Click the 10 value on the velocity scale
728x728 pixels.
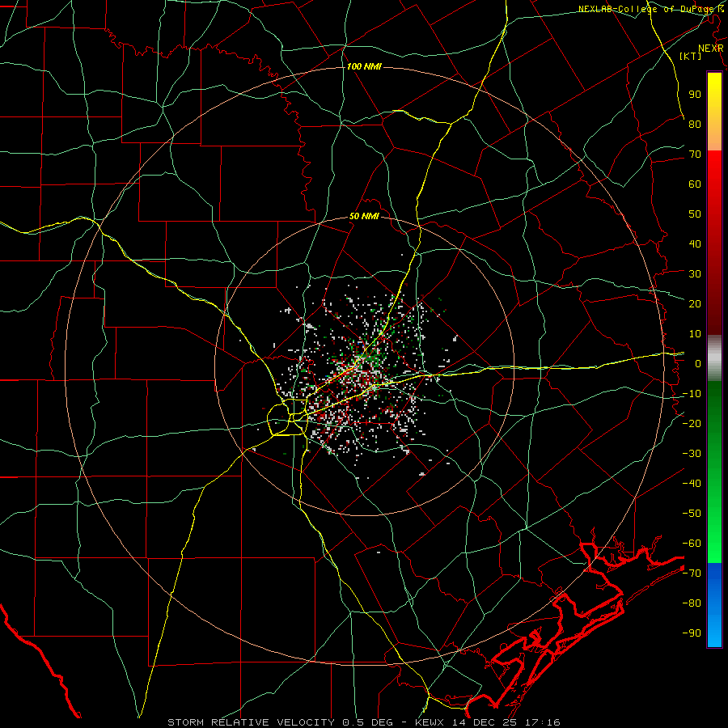coord(695,334)
